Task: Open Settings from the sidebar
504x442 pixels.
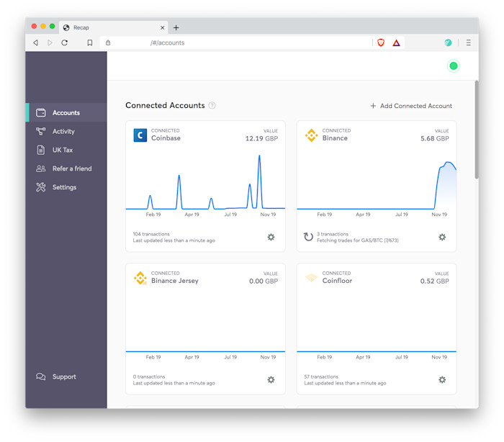Action: tap(66, 187)
